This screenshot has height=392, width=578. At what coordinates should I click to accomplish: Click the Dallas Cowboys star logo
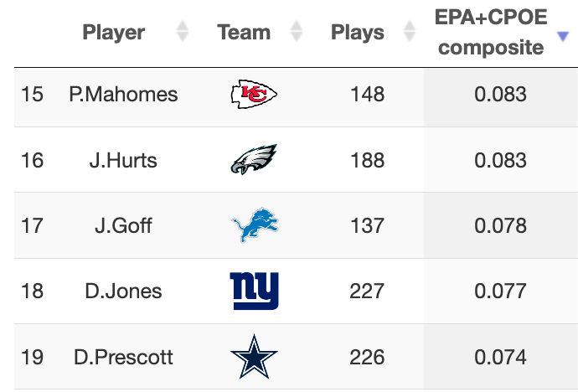(254, 357)
